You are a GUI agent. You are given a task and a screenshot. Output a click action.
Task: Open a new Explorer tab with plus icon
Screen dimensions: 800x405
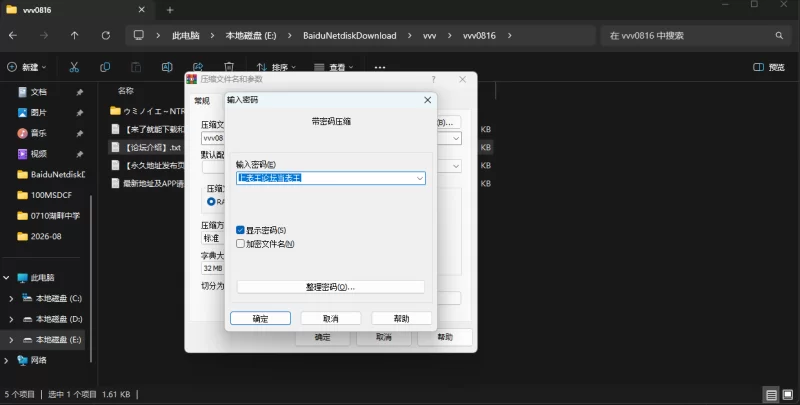(170, 10)
